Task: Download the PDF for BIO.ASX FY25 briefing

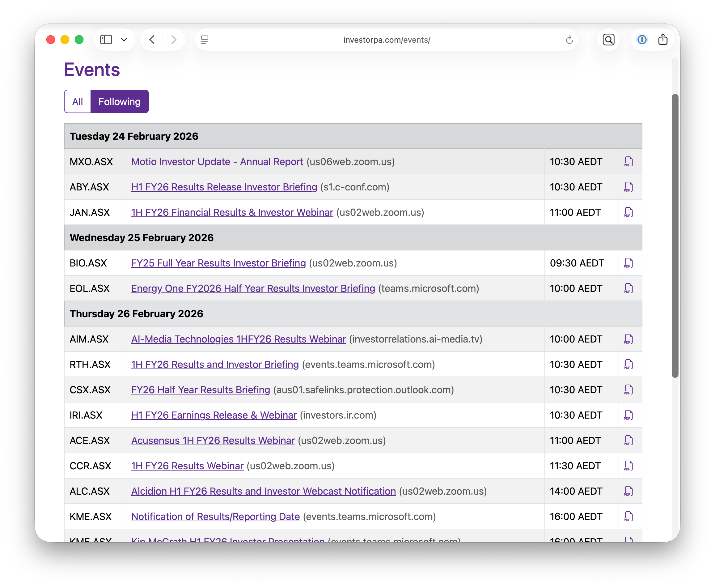Action: (628, 263)
